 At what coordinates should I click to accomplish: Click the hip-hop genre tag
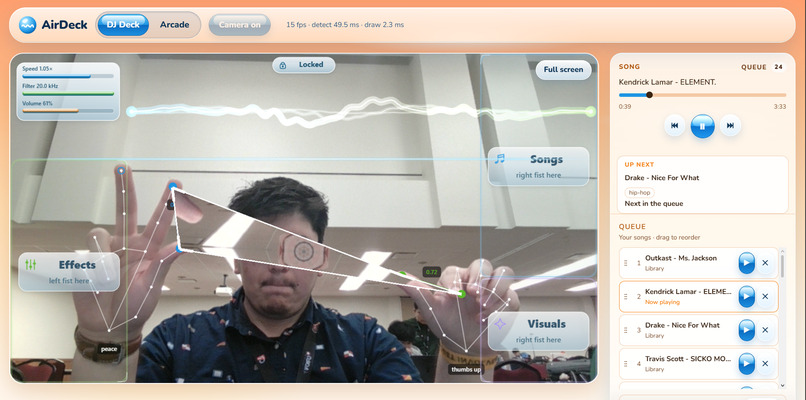(x=639, y=192)
